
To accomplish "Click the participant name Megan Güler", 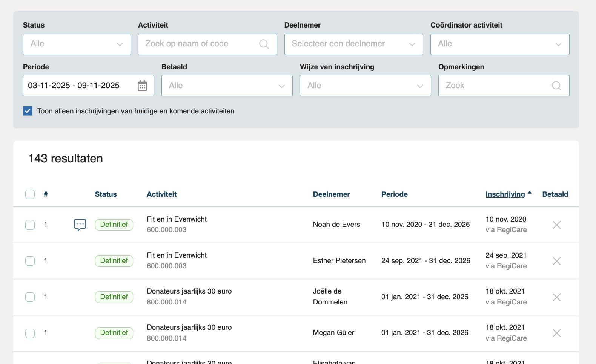I will pyautogui.click(x=334, y=333).
